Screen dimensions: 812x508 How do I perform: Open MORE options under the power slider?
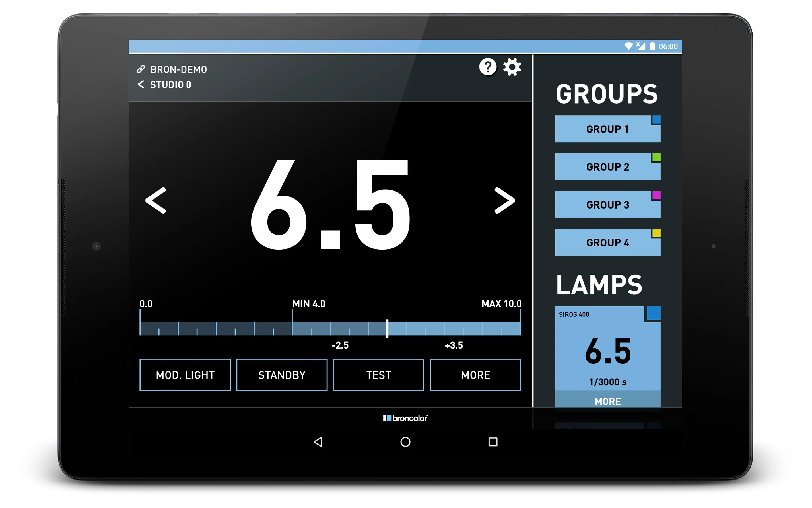tap(475, 375)
